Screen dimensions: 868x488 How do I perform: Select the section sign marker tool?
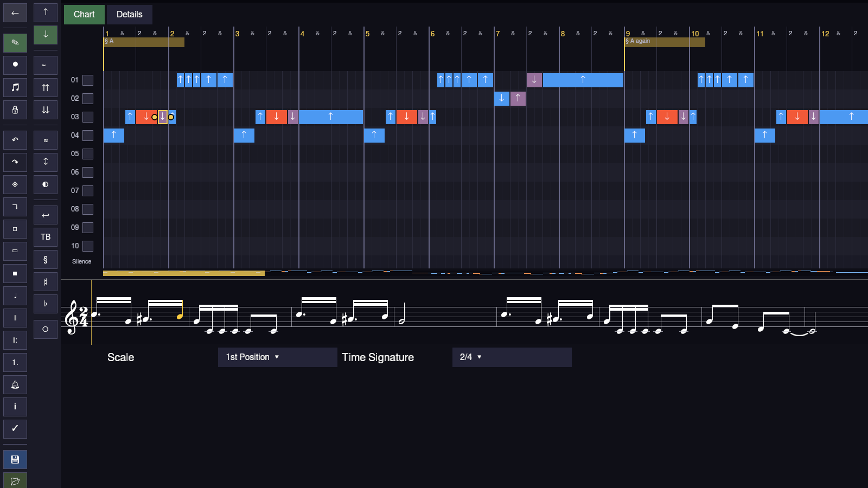(x=46, y=260)
